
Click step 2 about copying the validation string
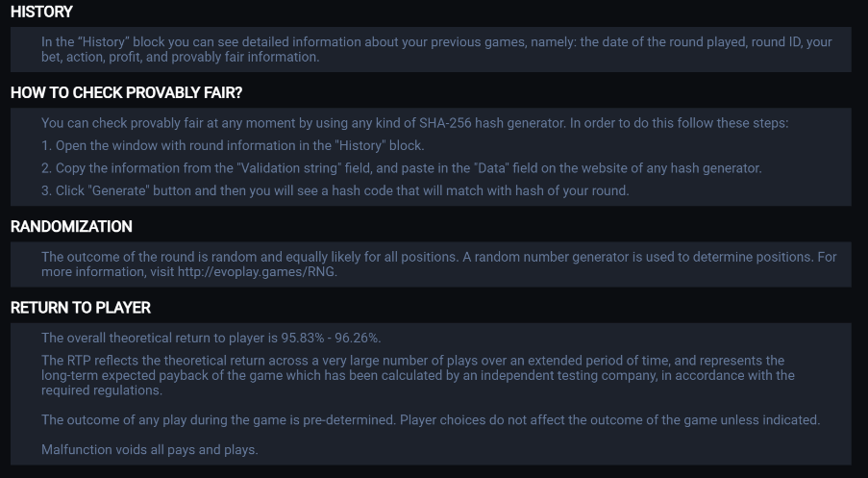(x=401, y=168)
